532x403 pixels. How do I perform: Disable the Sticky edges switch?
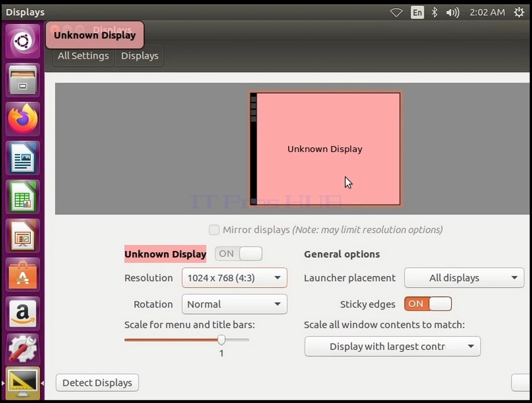[428, 304]
